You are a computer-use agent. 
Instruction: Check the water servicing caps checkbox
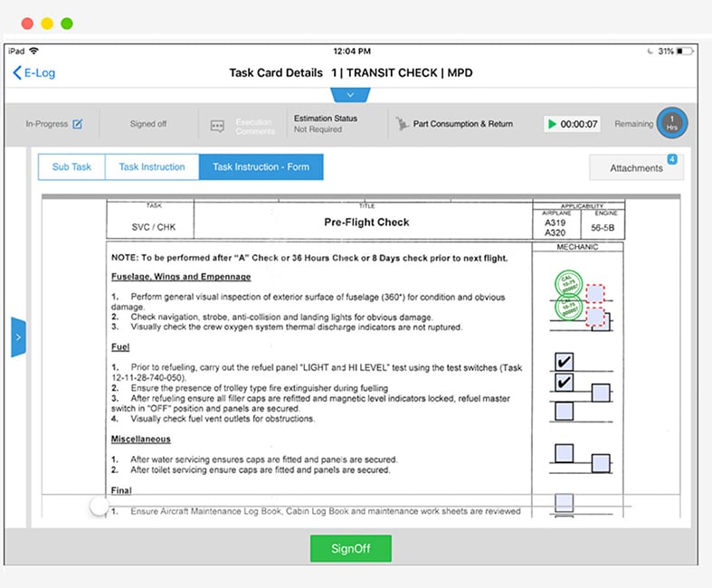565,452
